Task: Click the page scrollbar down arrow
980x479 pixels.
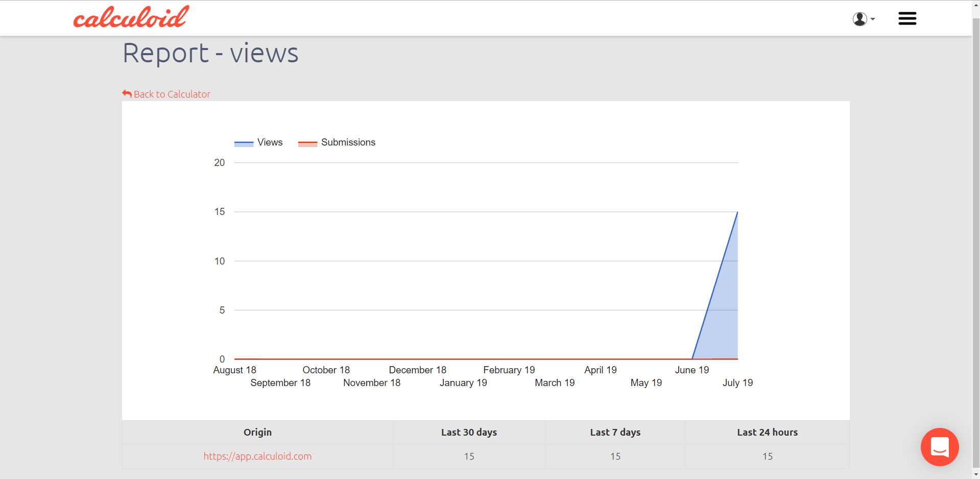Action: pyautogui.click(x=976, y=474)
